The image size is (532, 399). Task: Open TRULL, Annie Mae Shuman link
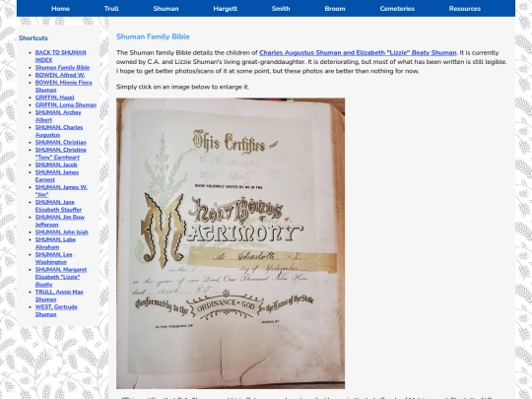[59, 296]
